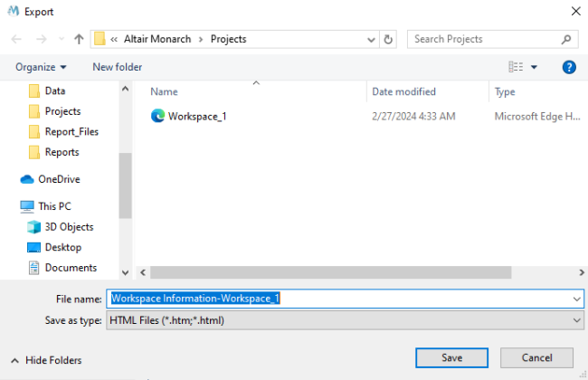Click the navigation pane scroll down arrow

[x=125, y=272]
